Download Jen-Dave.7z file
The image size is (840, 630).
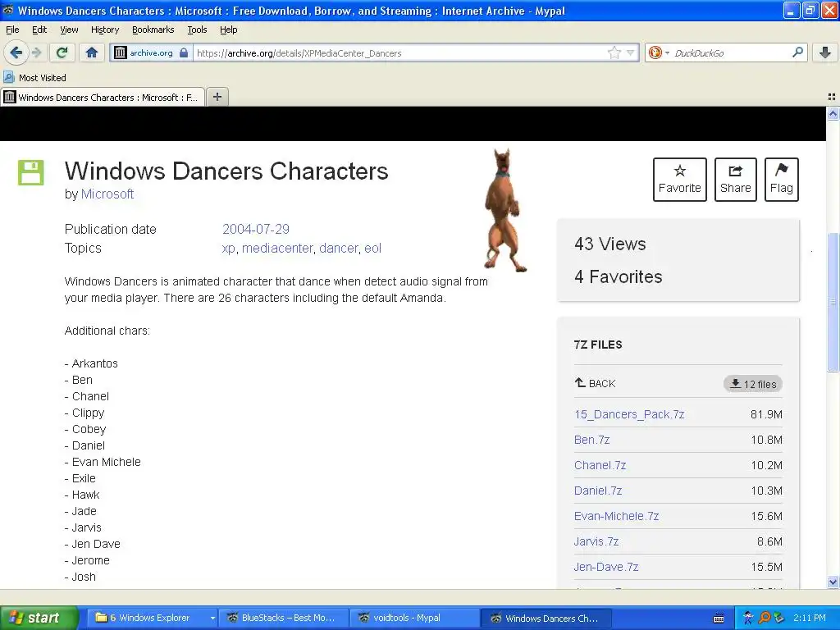tap(606, 568)
